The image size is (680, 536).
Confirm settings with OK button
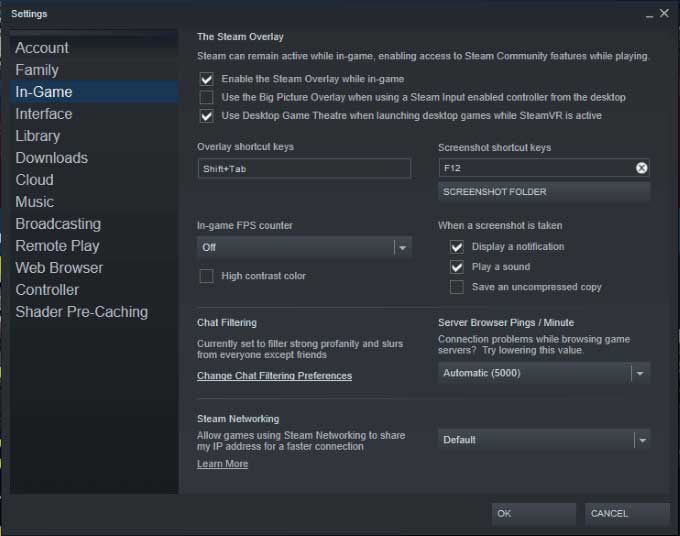533,514
